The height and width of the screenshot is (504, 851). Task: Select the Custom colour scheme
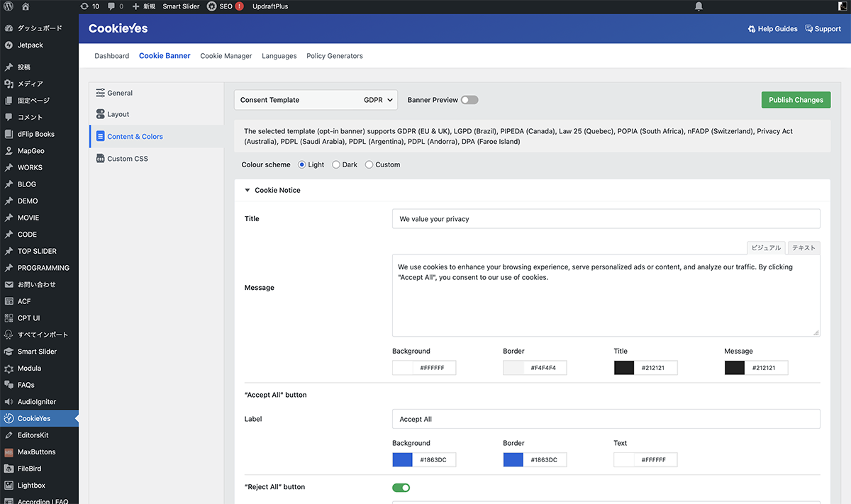tap(369, 164)
